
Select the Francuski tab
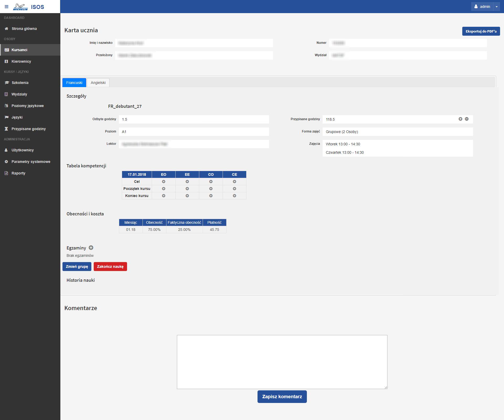coord(74,83)
